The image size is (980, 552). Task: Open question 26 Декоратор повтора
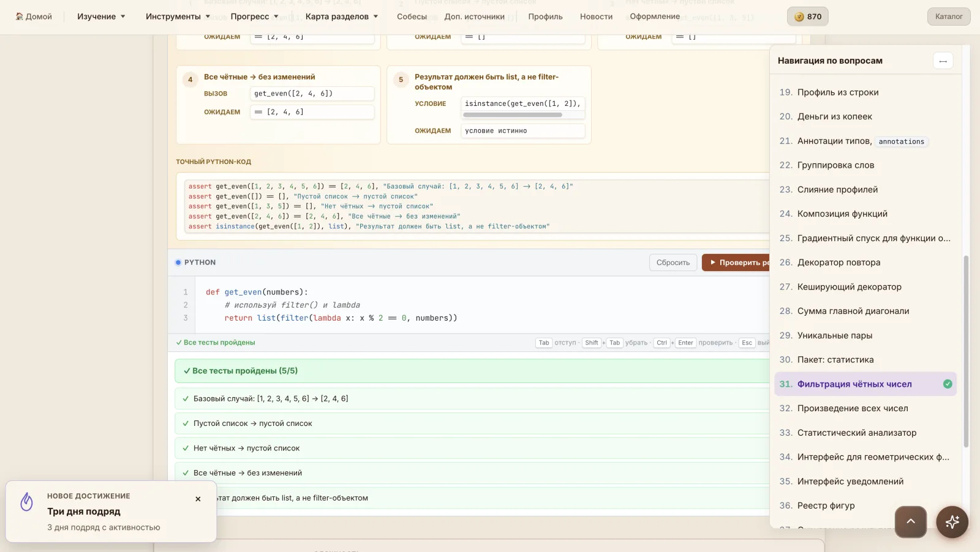[865, 263]
